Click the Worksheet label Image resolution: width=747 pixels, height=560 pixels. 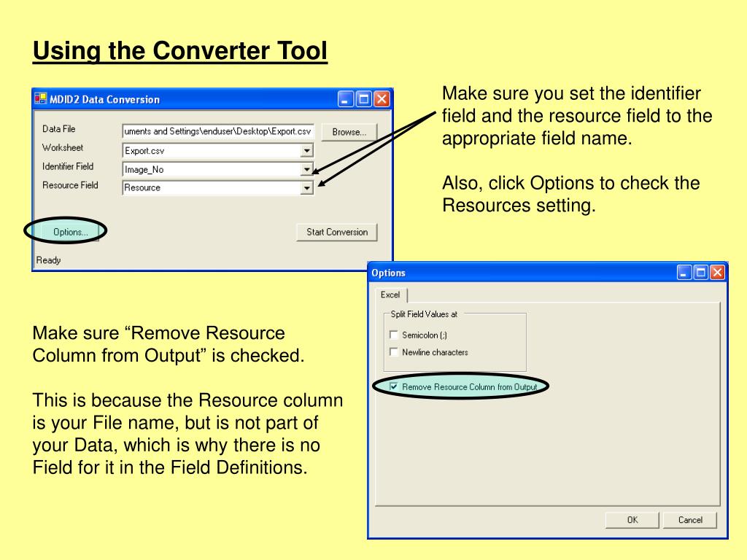pyautogui.click(x=63, y=147)
